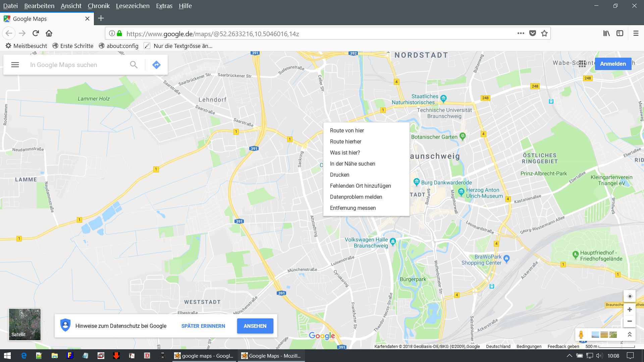Switch map to Satellit view thumbnail
Image resolution: width=644 pixels, height=362 pixels.
24,324
